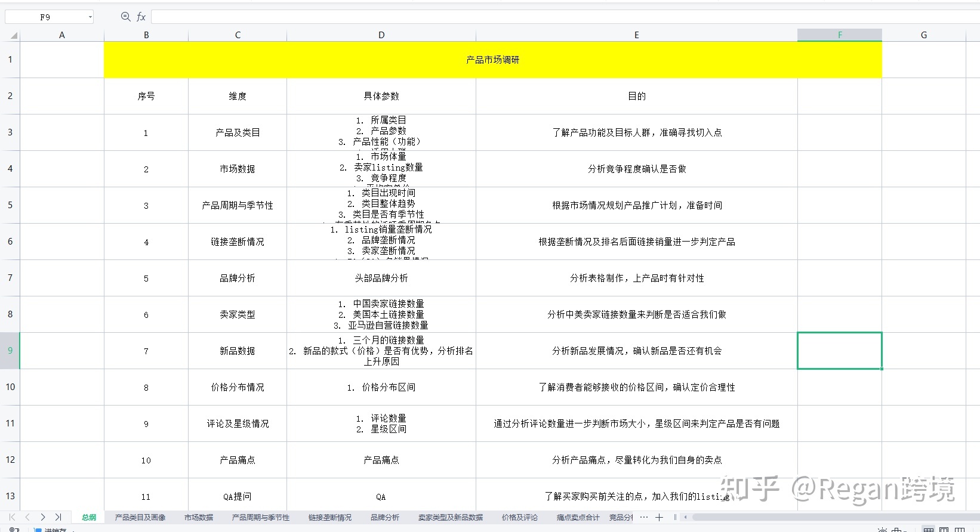Click the 链接垄断情况 cell in column C
The image size is (980, 532).
coord(238,242)
